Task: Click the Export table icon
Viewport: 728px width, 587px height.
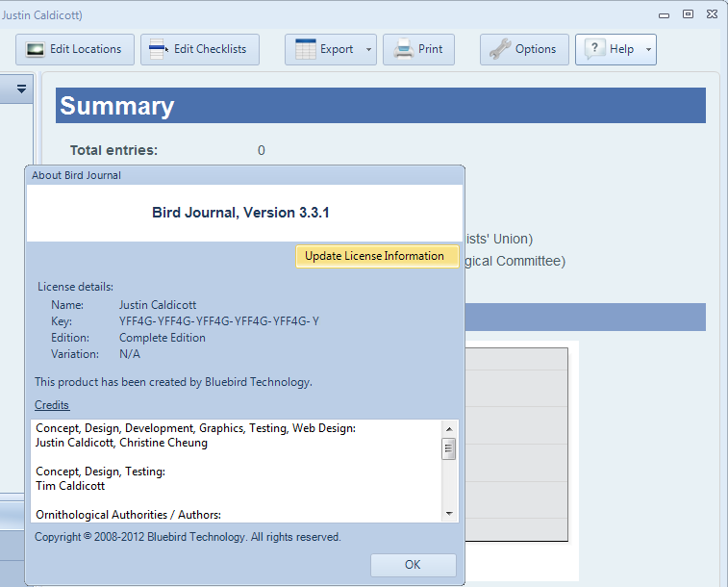Action: pyautogui.click(x=306, y=49)
